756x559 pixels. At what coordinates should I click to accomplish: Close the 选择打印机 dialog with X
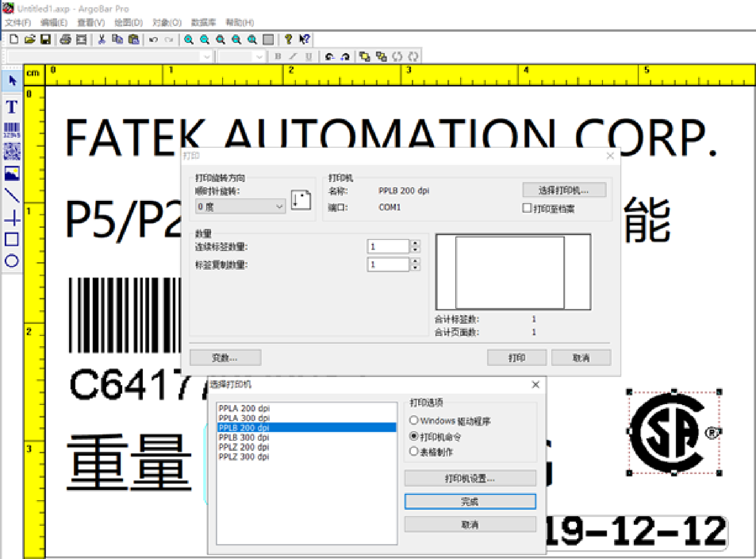click(535, 384)
